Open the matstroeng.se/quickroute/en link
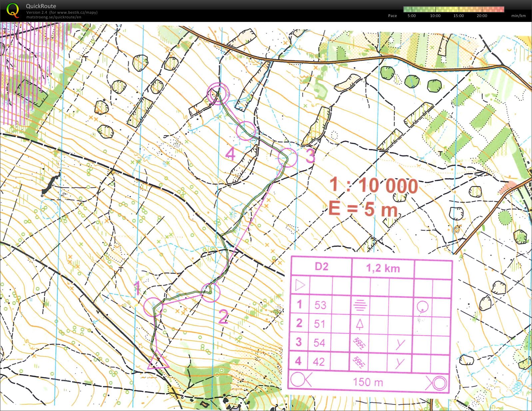This screenshot has height=411, width=532. click(x=54, y=17)
